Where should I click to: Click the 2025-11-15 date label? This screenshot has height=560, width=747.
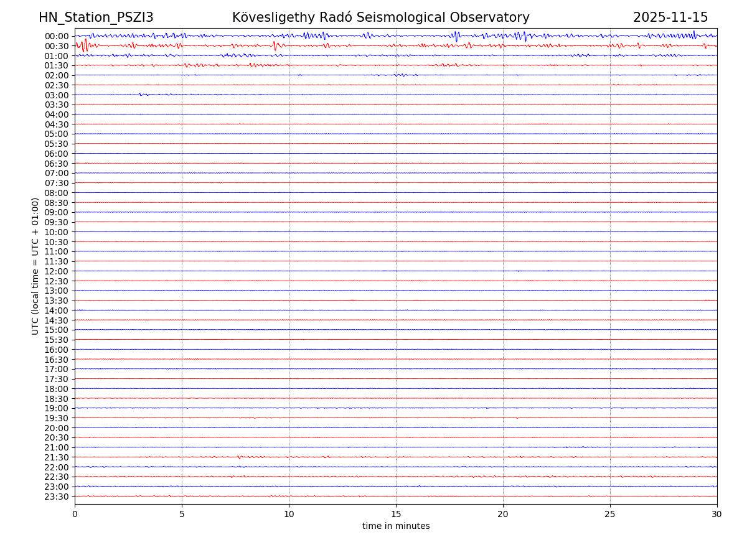coord(670,17)
